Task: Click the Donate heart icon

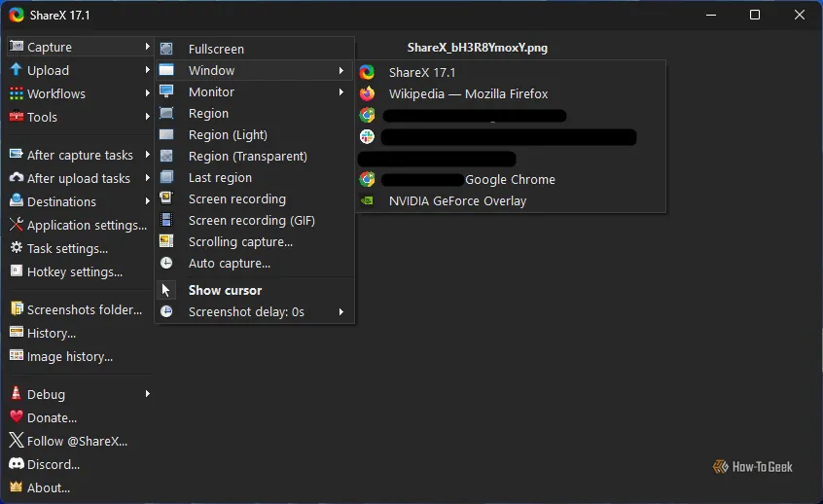Action: pos(16,417)
